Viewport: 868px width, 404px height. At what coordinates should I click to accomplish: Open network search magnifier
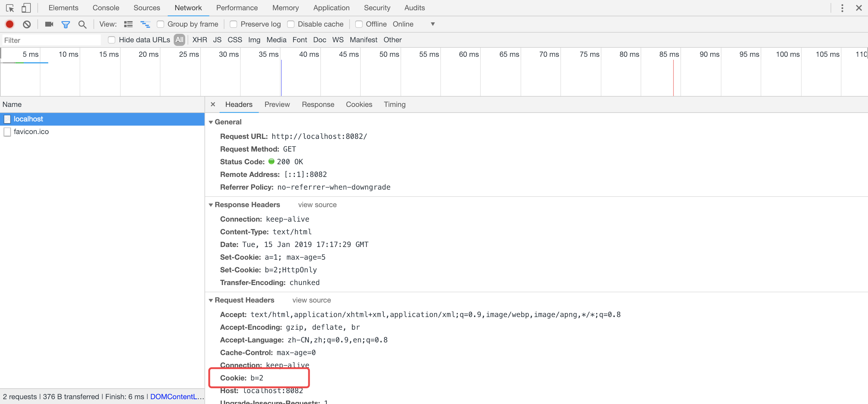point(82,24)
